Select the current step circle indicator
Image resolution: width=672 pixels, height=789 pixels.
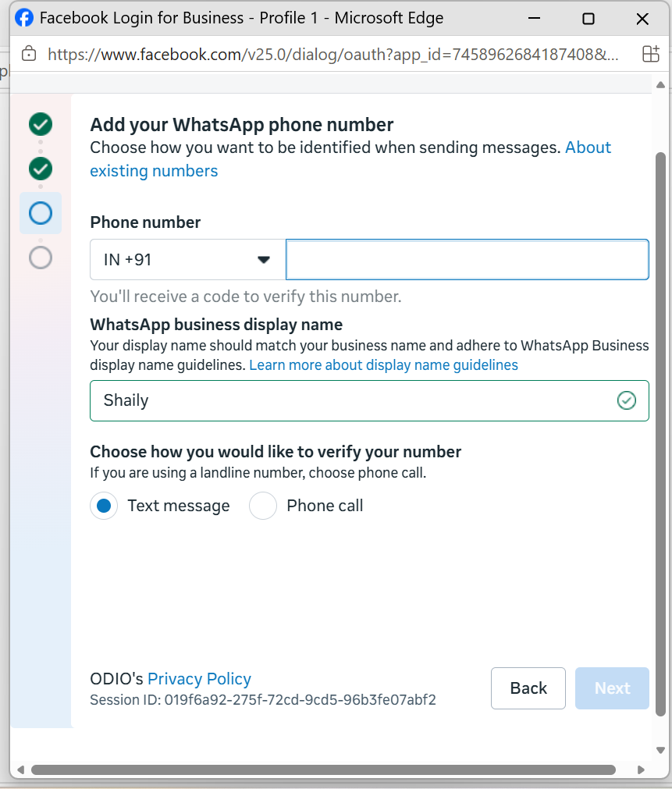[41, 213]
